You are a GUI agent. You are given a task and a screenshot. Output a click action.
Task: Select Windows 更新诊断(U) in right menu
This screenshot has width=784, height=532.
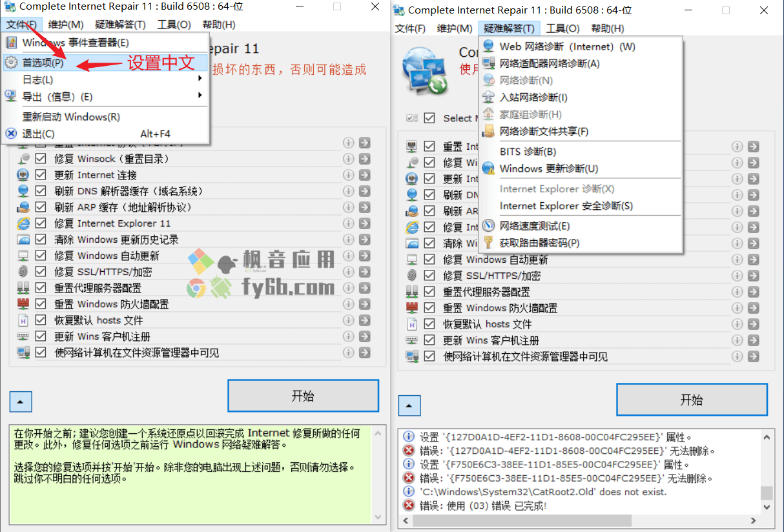pyautogui.click(x=581, y=169)
